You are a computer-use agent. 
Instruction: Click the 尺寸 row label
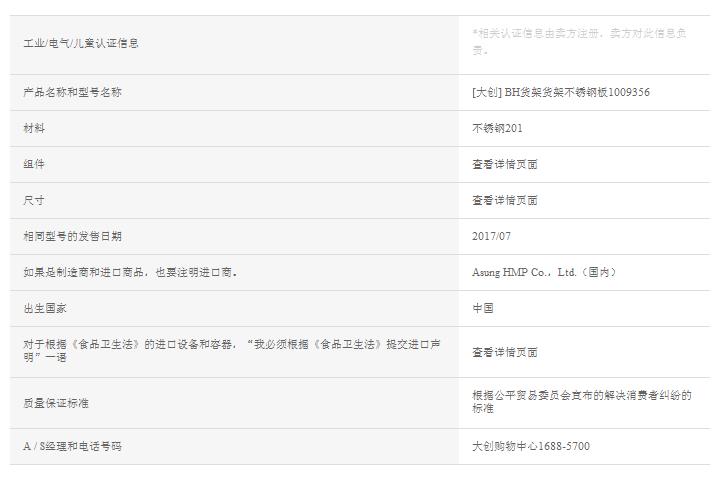(x=34, y=200)
